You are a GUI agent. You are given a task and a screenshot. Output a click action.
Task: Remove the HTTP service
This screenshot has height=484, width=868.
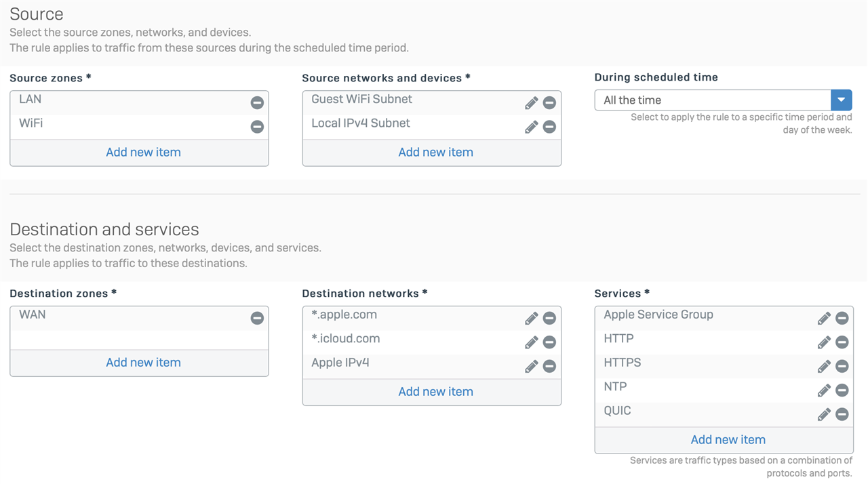[842, 342]
